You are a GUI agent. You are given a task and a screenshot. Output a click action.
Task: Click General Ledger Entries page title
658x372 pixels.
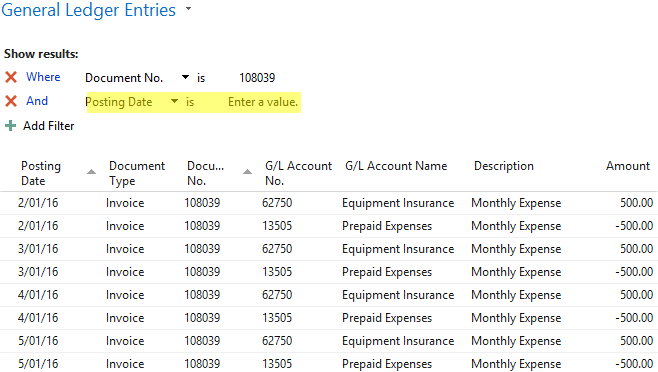89,10
